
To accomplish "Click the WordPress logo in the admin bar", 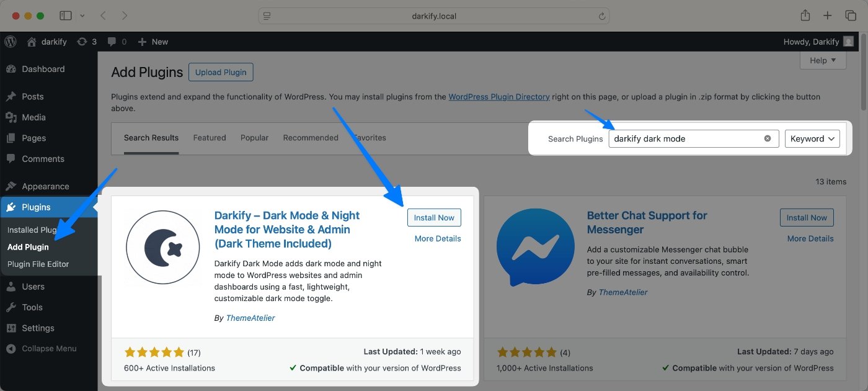I will click(x=10, y=42).
